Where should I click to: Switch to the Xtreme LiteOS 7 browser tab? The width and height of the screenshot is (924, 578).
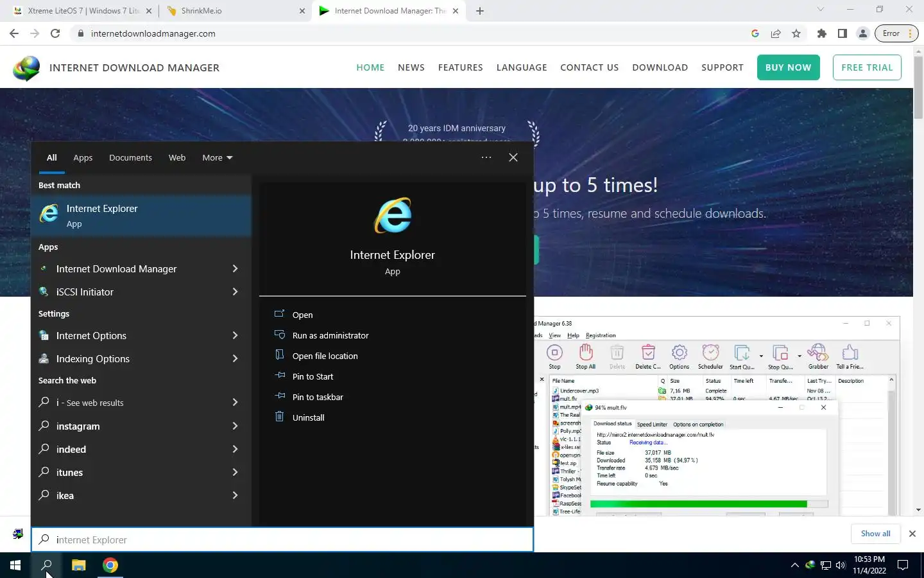coord(83,11)
